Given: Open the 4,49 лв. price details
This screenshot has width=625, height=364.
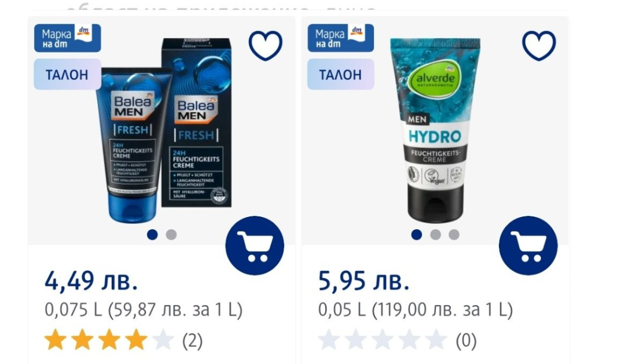Looking at the screenshot, I should tap(91, 281).
